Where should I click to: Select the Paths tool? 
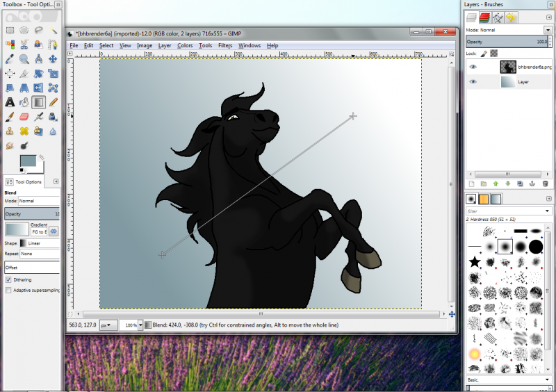(54, 44)
